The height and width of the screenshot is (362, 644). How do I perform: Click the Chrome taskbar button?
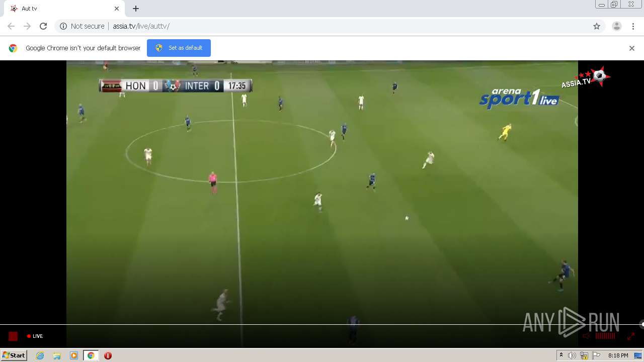coord(91,355)
